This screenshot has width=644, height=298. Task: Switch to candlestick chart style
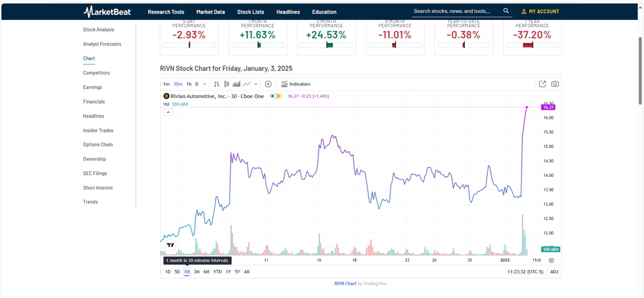coord(227,84)
